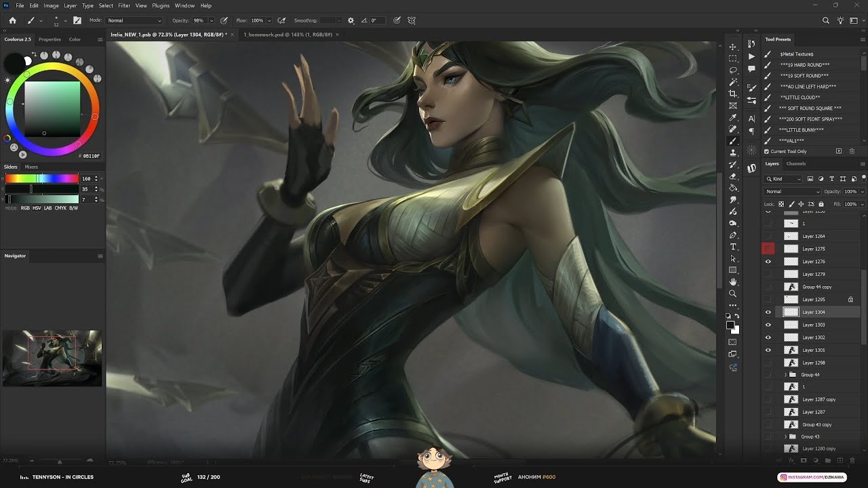Select the Horizontal Type tool
Image resolution: width=868 pixels, height=488 pixels.
tap(732, 247)
